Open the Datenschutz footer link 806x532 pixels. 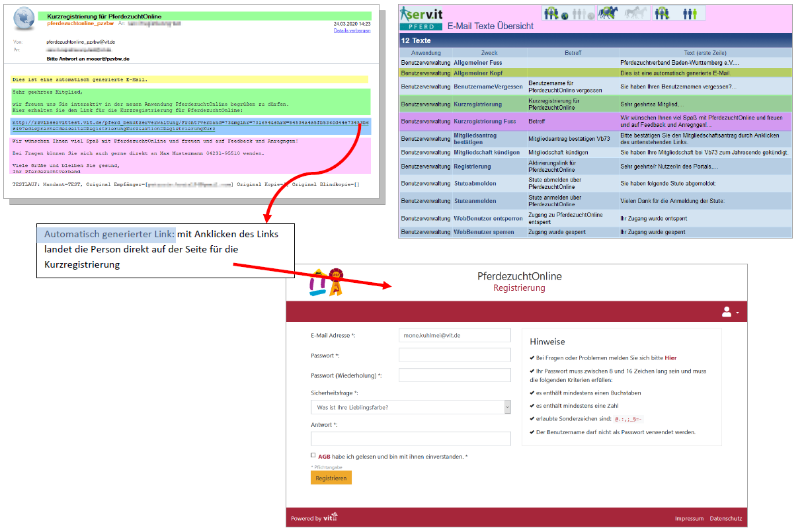tap(726, 519)
